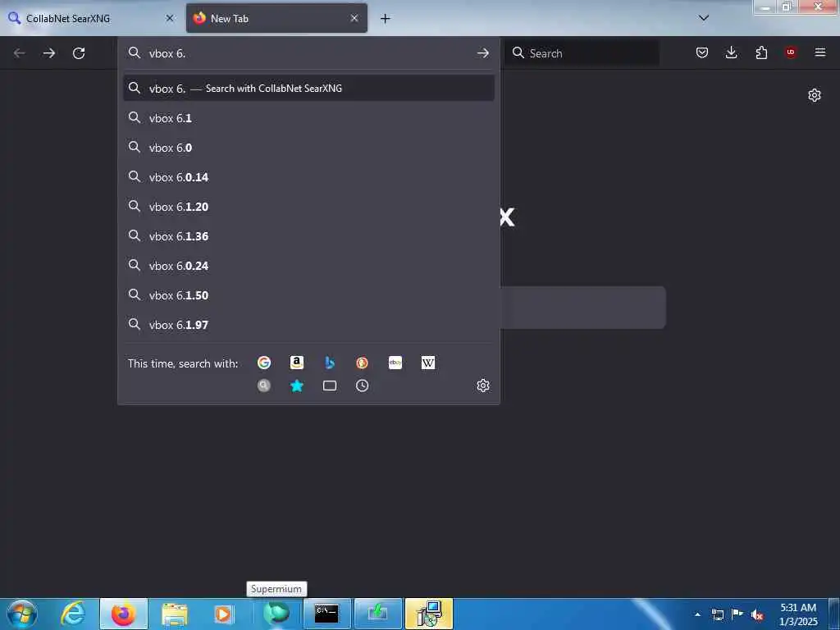Go forward one page
Image resolution: width=840 pixels, height=630 pixels.
pos(49,53)
